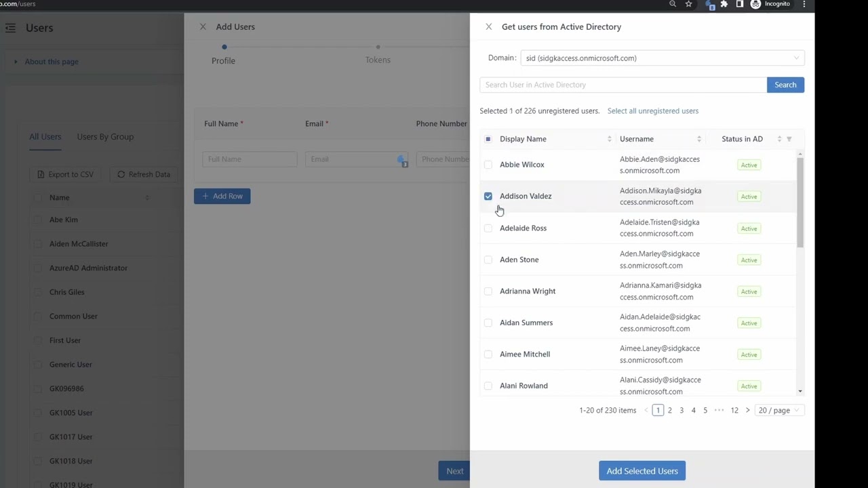
Task: Click the browser search magnifier icon
Action: point(673,4)
